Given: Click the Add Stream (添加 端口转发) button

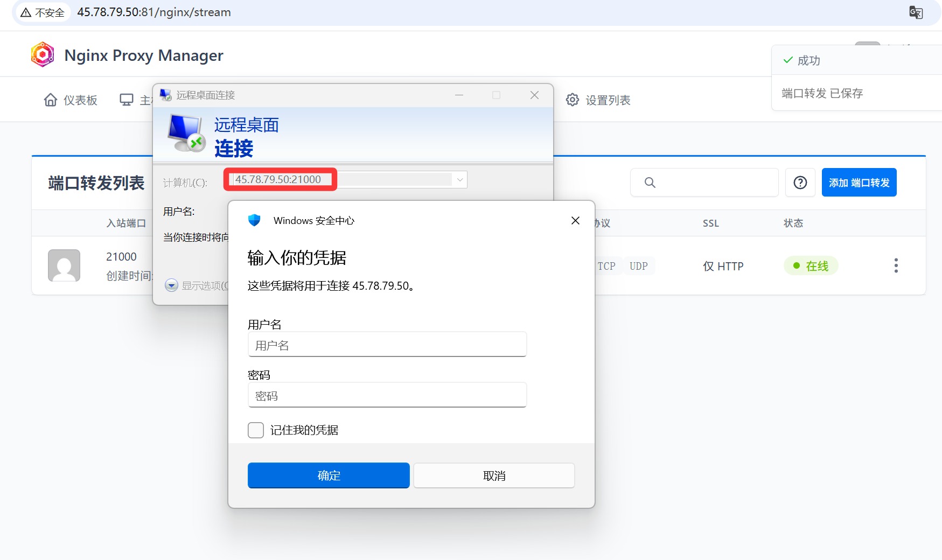Looking at the screenshot, I should coord(859,183).
